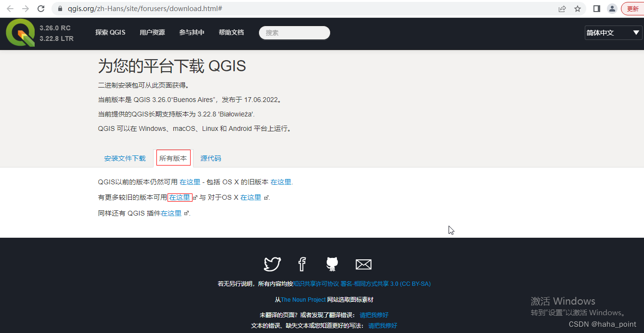Screen dimensions: 644x333
Task: Open the 帮助文档 menu
Action: click(231, 32)
